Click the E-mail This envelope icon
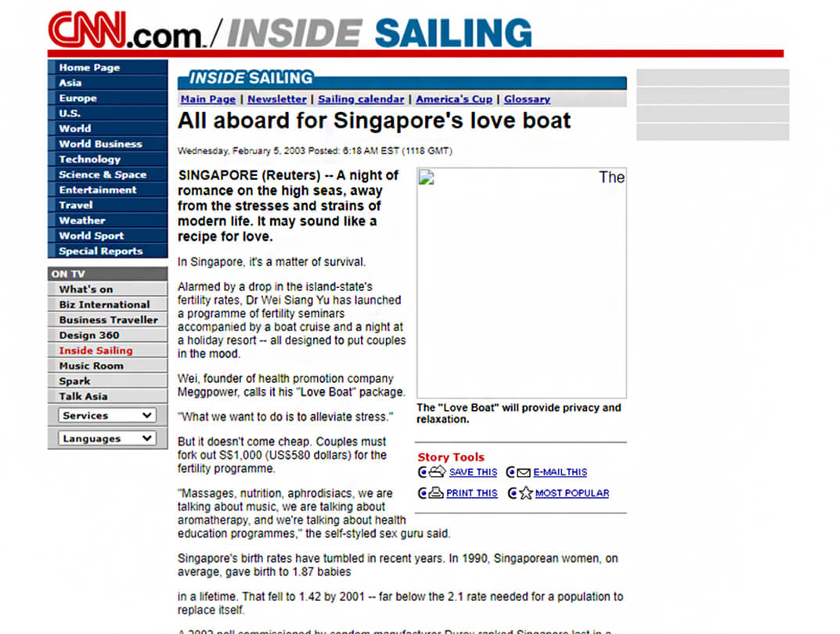 pos(524,472)
